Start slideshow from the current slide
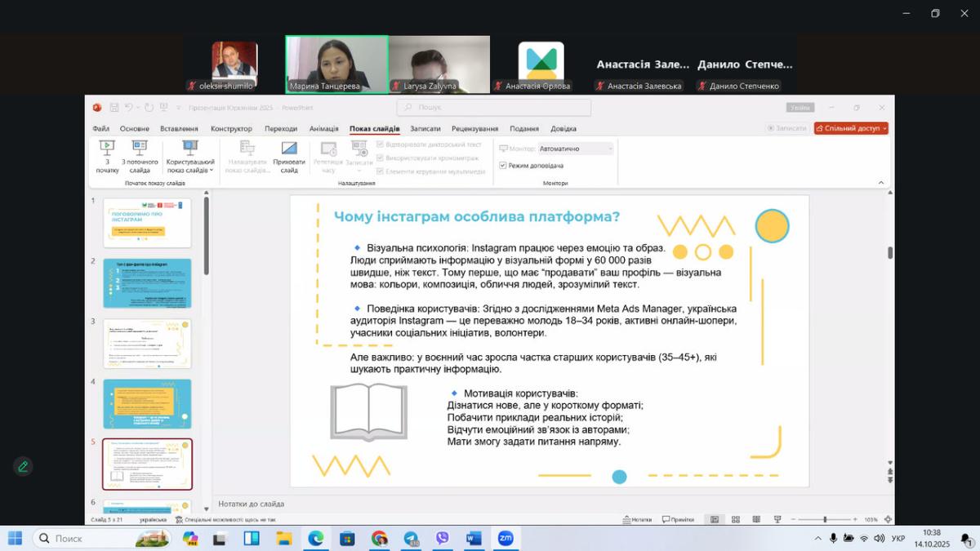 point(140,155)
